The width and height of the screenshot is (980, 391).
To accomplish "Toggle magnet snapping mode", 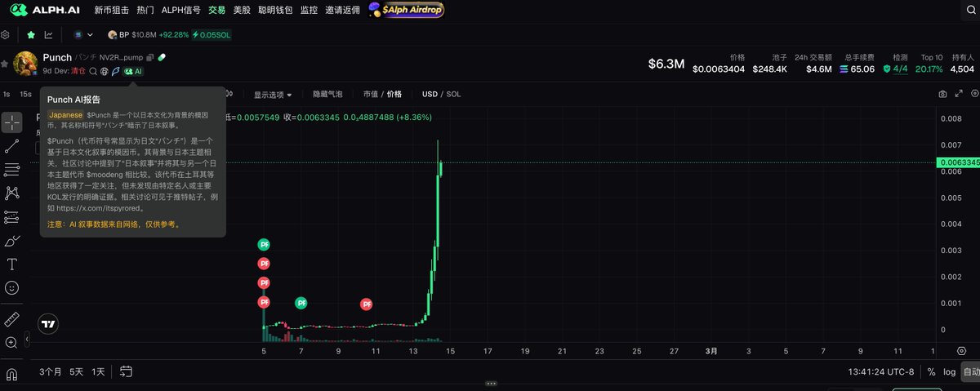I will coord(12,375).
